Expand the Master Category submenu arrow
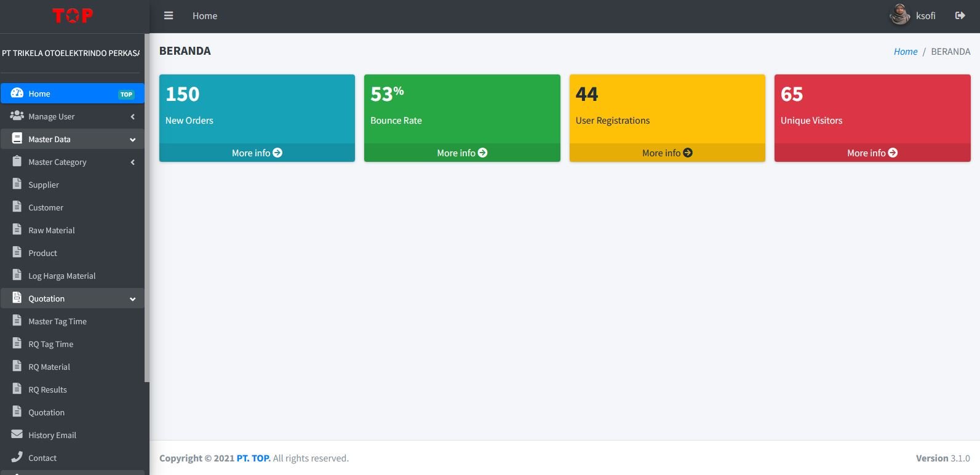 pyautogui.click(x=132, y=162)
